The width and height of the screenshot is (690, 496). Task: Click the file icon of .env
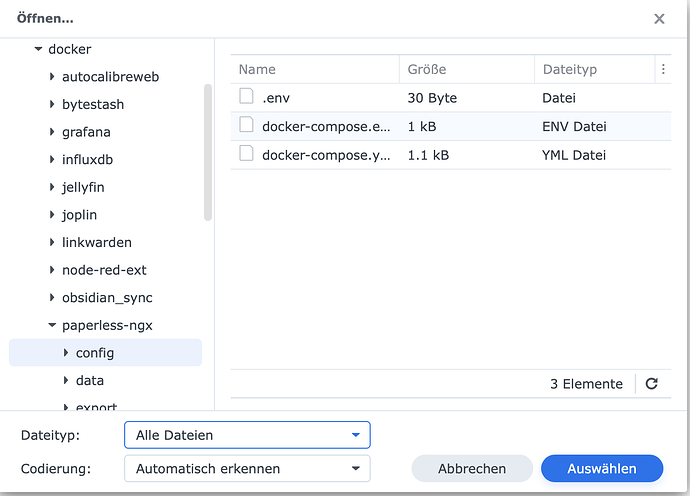246,98
